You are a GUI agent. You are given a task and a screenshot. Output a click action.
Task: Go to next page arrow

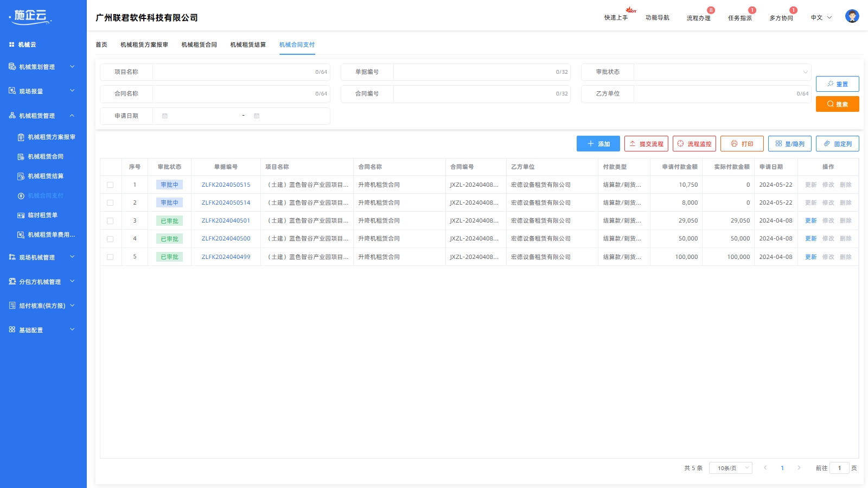tap(799, 468)
